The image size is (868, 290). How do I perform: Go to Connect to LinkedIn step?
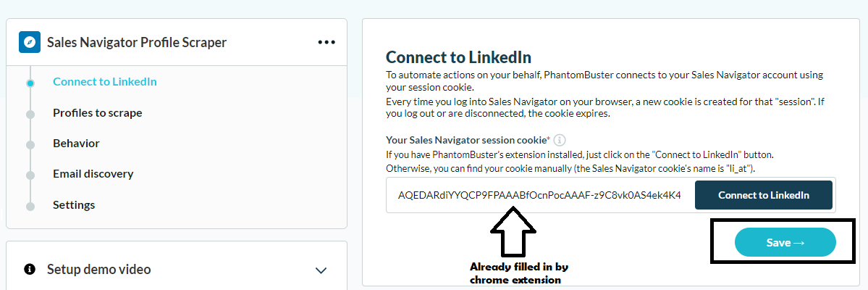pos(105,81)
